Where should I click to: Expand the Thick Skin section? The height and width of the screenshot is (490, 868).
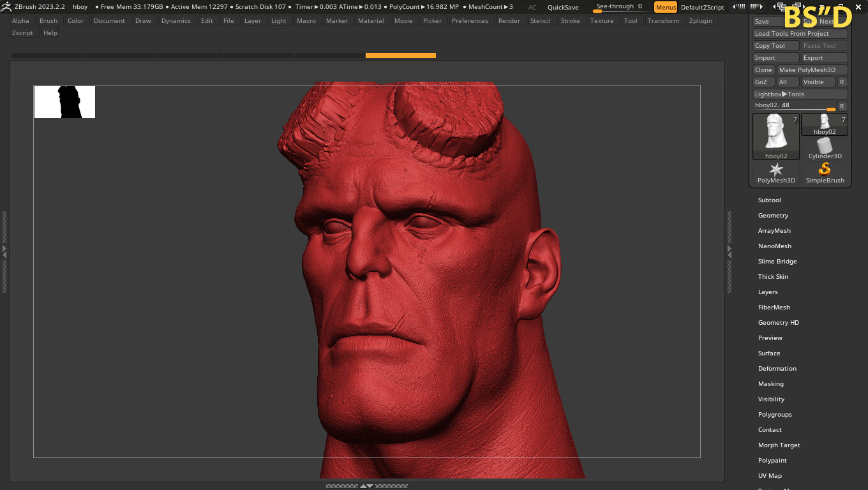[773, 277]
